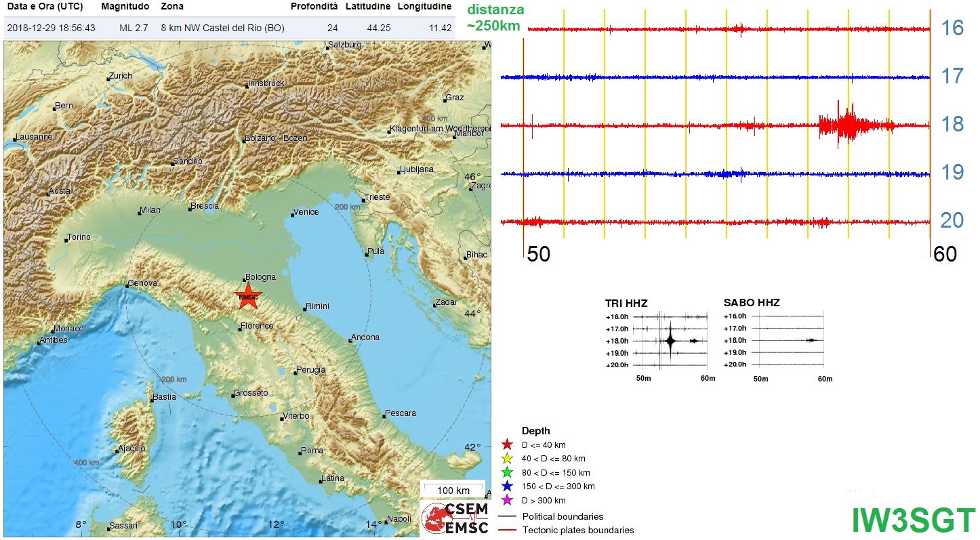Click the Profondità column header

coord(314,7)
